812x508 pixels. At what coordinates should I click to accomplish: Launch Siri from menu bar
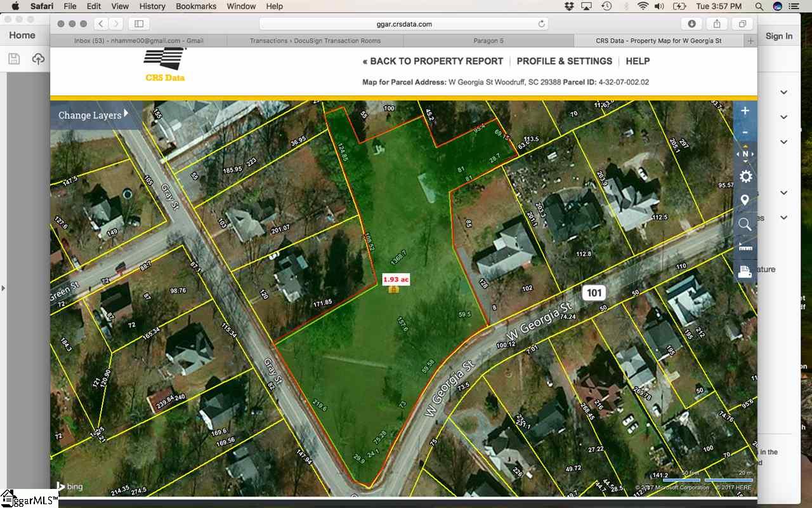(x=778, y=6)
